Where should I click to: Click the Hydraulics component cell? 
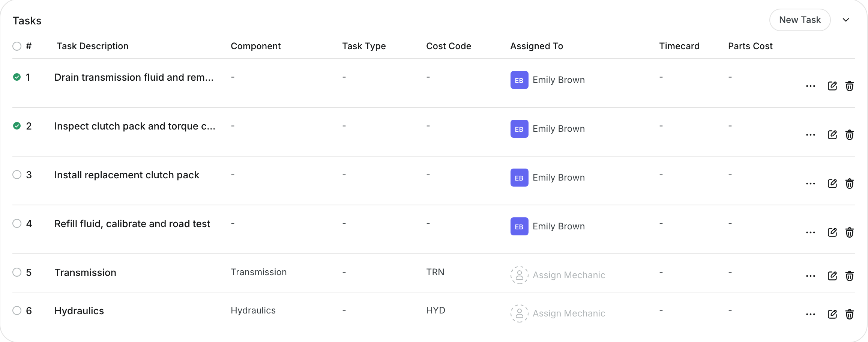tap(253, 310)
